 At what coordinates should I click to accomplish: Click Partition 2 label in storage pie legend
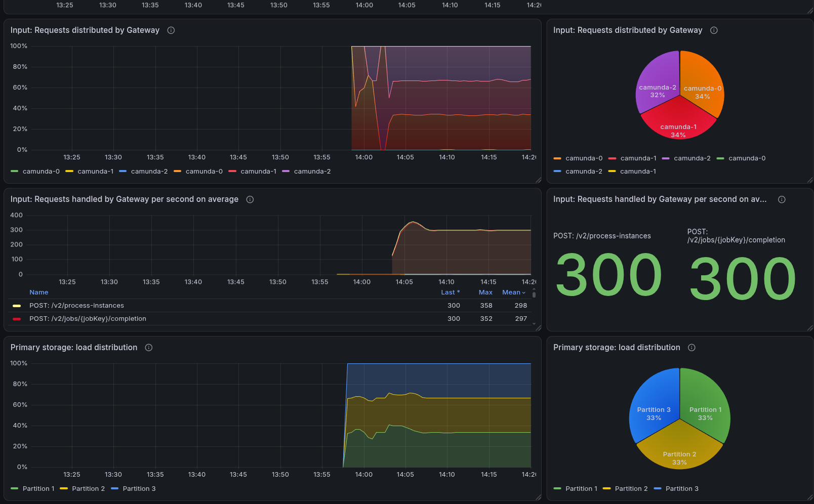pos(631,489)
